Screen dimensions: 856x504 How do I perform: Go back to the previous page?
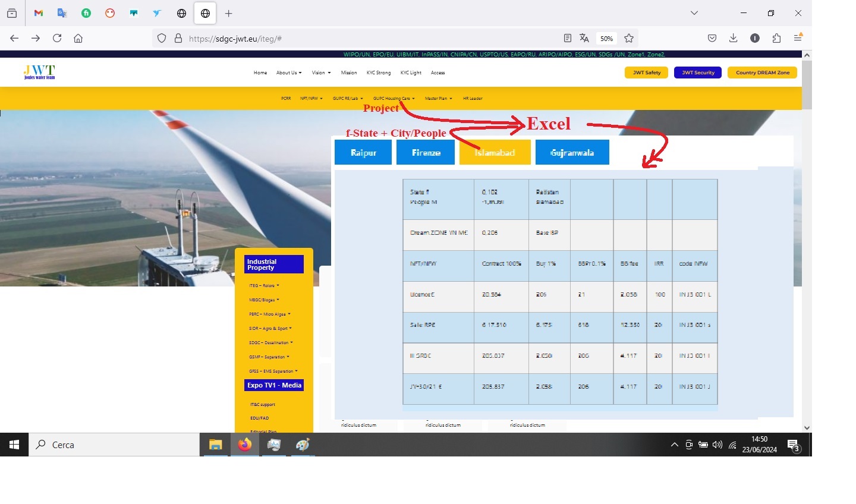coord(14,38)
